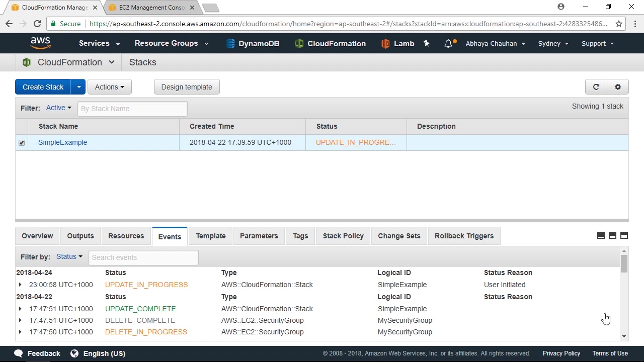Open the Rollback Triggers tab
The width and height of the screenshot is (644, 362).
pyautogui.click(x=464, y=236)
